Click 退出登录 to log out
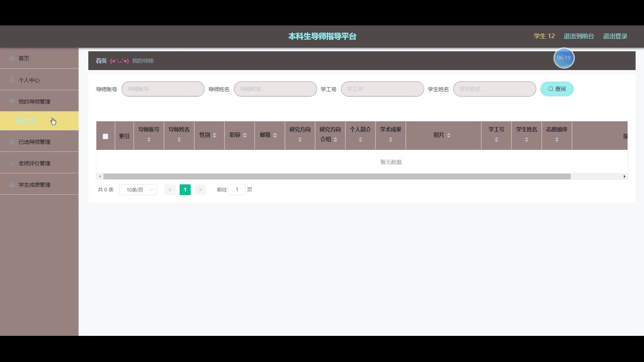 [615, 36]
